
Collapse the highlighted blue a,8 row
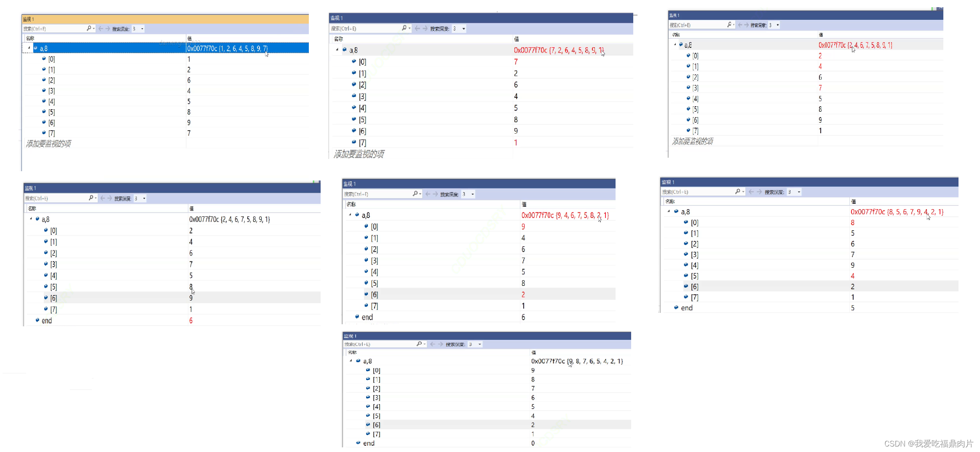[x=29, y=48]
